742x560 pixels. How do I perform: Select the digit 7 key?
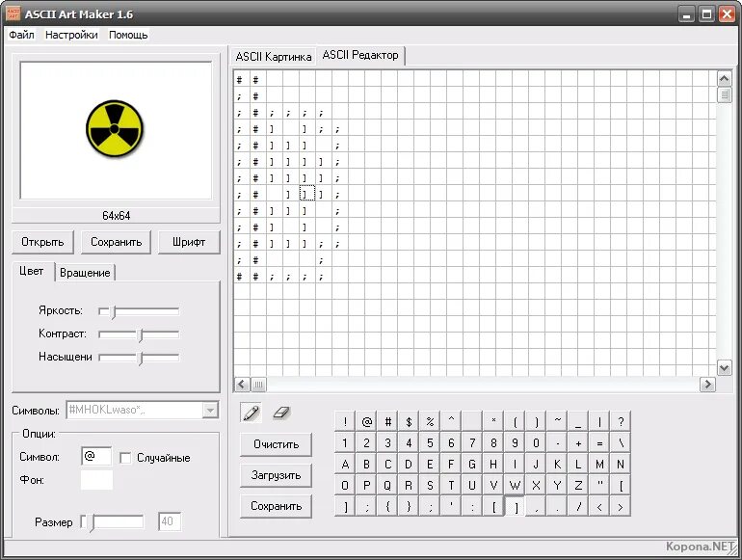[472, 443]
